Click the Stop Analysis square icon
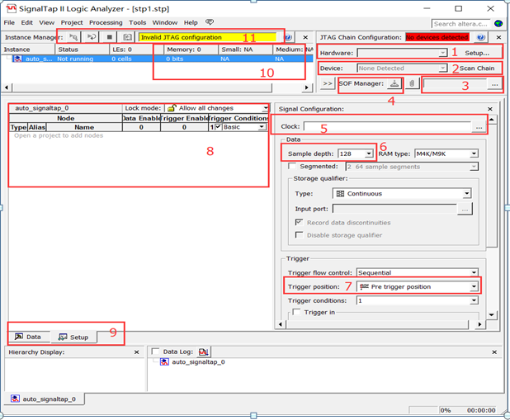This screenshot has height=420, width=510. 109,37
